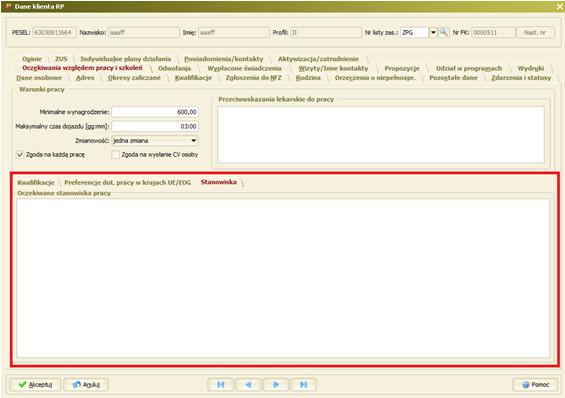Viewport: 565px width, 398px height.
Task: Toggle 'Zgoda na każdą pracę' checkbox
Action: tap(20, 155)
